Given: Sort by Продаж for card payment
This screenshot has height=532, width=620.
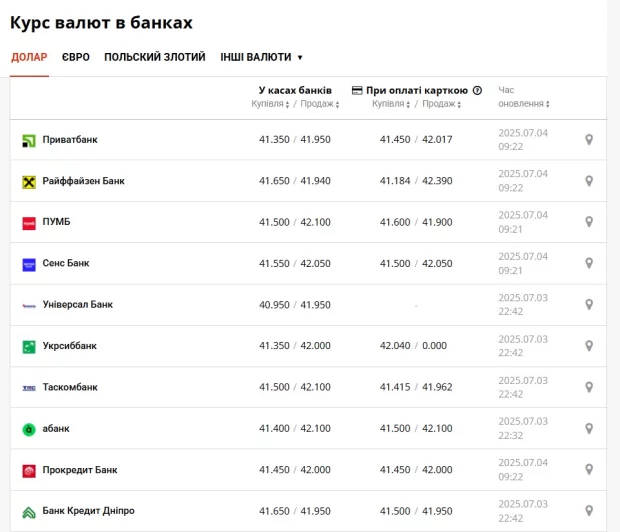Looking at the screenshot, I should coord(441,103).
